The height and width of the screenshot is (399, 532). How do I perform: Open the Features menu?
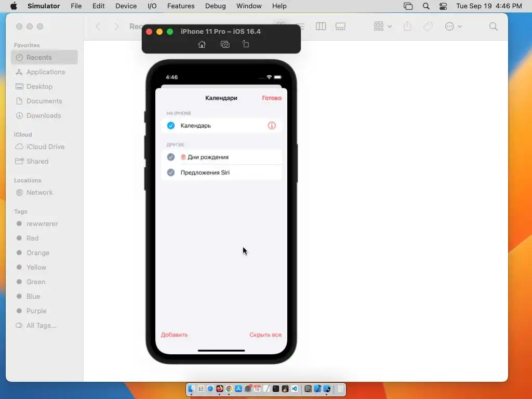click(x=181, y=6)
